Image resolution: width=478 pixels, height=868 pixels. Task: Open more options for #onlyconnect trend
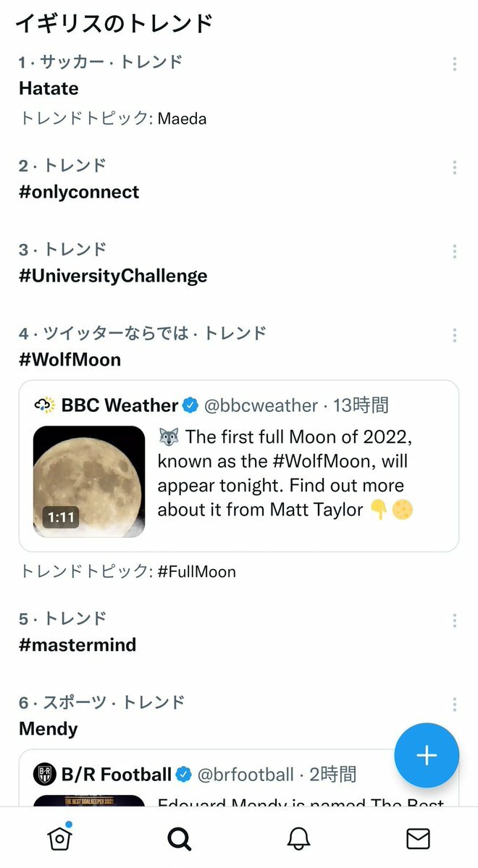454,168
